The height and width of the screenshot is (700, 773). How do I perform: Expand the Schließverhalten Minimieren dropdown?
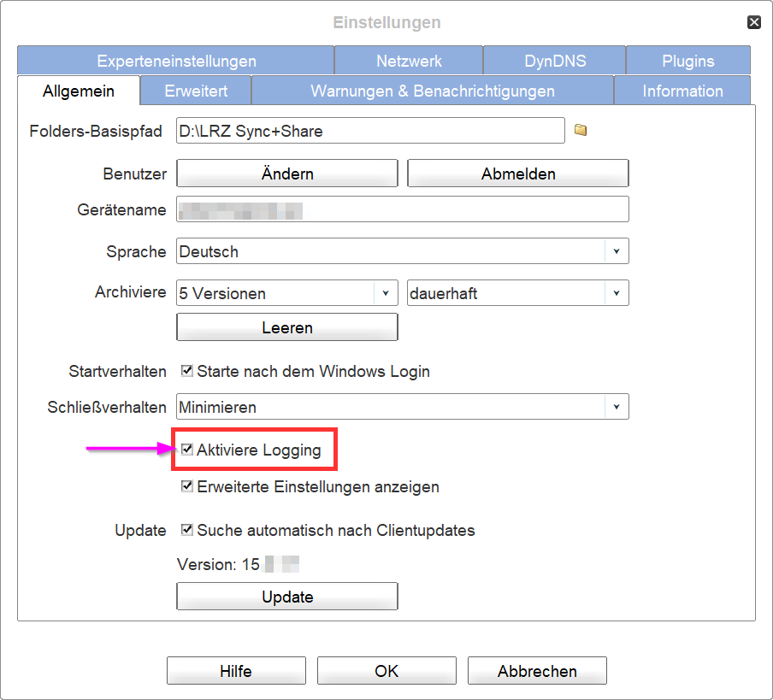tap(616, 407)
